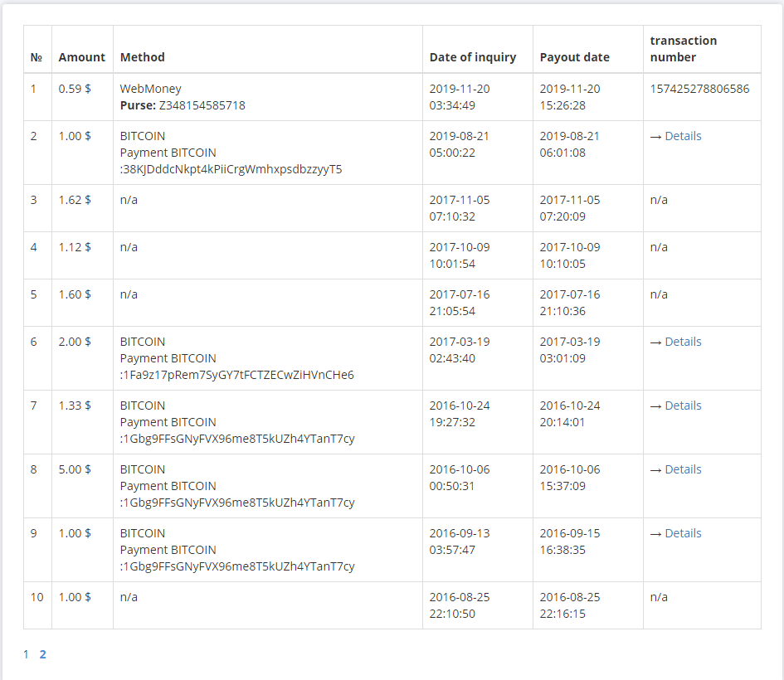Open Details link for the 5.00 $ payout

[x=683, y=469]
